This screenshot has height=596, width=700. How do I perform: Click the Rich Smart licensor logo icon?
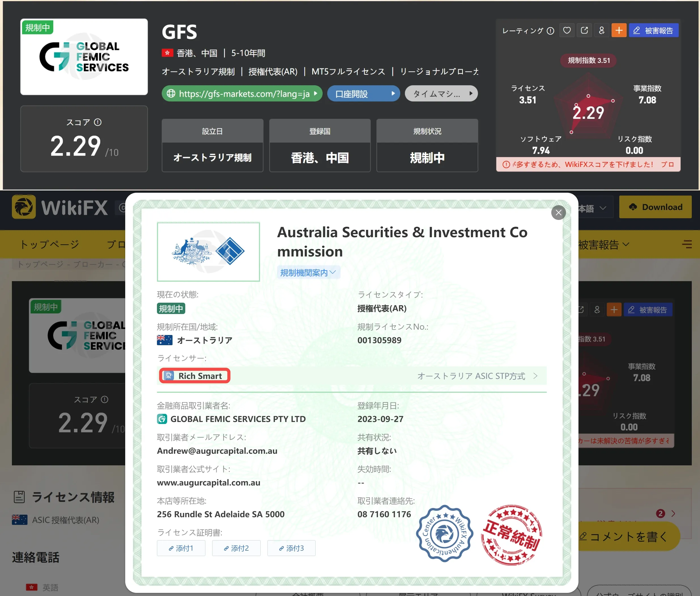coord(169,376)
